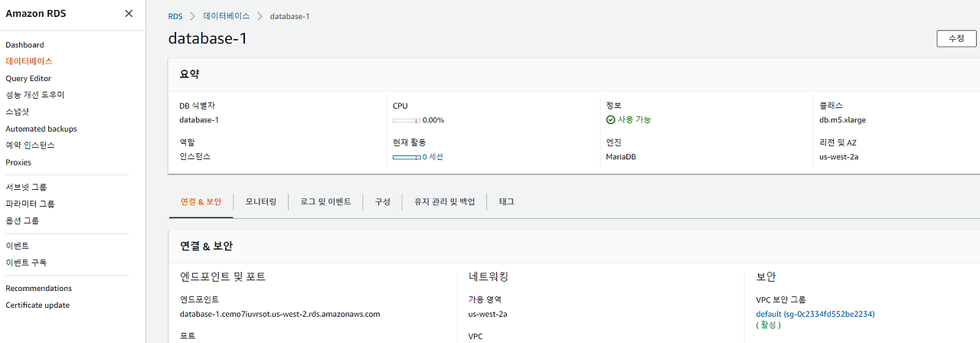The height and width of the screenshot is (343, 980).
Task: Switch to the 모니터링 tab
Action: (x=261, y=201)
